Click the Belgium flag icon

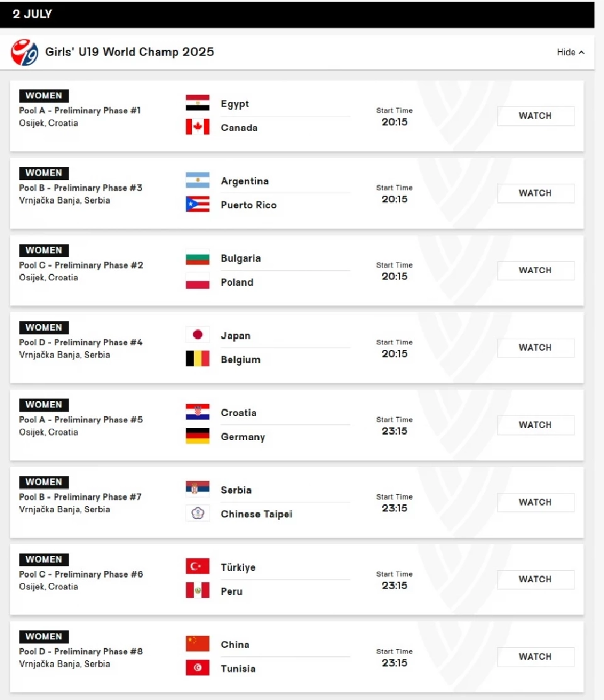tap(197, 358)
